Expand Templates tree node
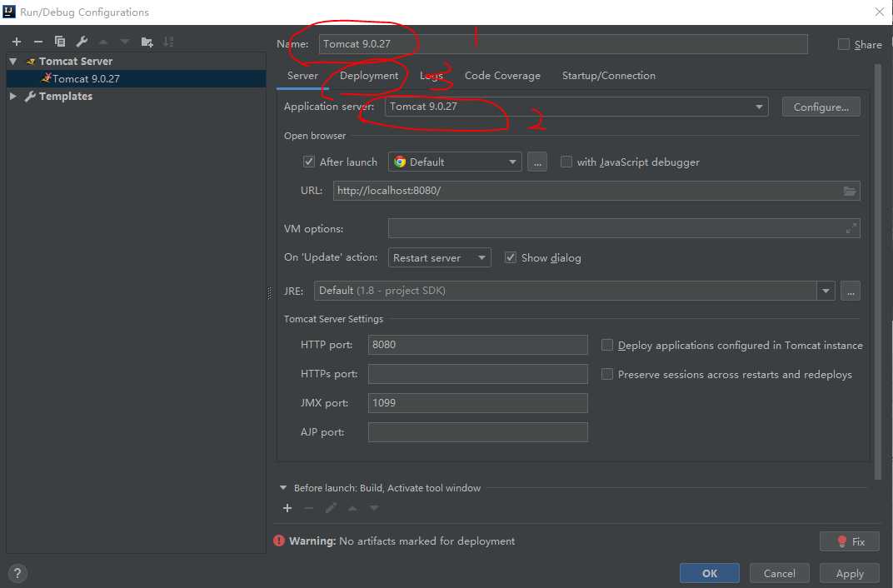 (x=13, y=97)
